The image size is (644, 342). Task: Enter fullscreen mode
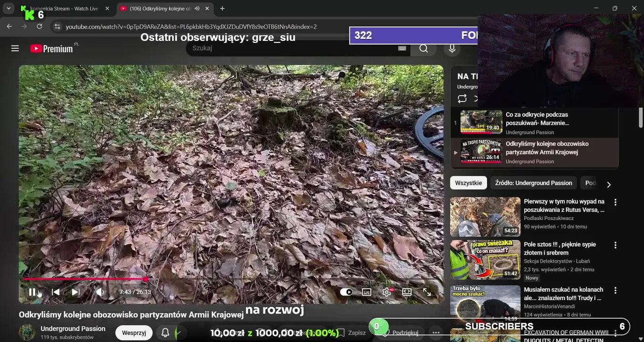[x=427, y=292]
